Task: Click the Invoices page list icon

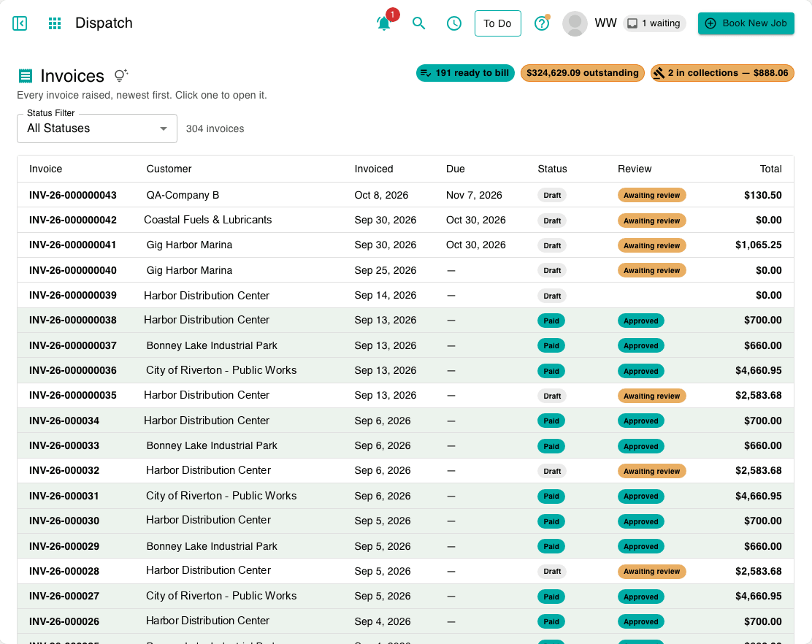Action: [x=26, y=76]
